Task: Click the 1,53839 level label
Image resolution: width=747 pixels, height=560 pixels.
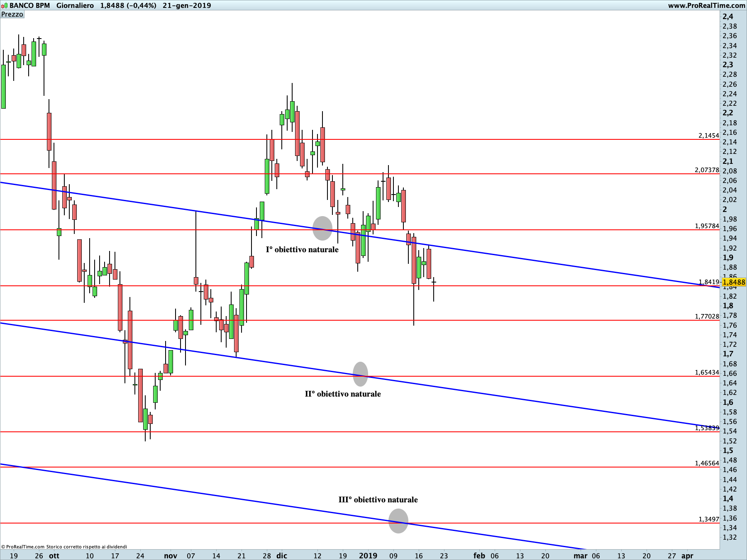Action: [x=707, y=428]
